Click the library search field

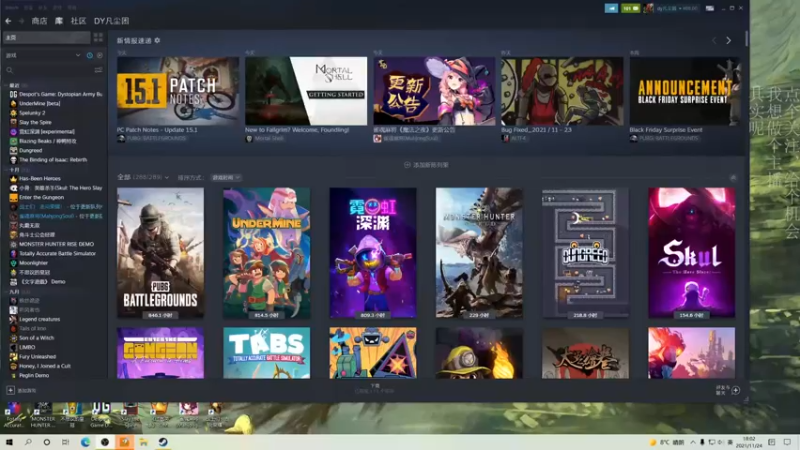click(48, 70)
